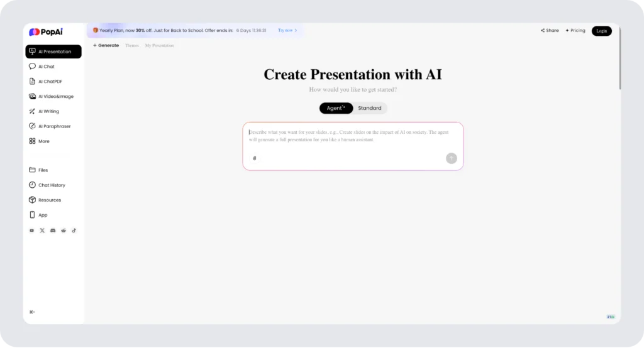The width and height of the screenshot is (644, 348).
Task: Click the PopAi logo
Action: pos(45,32)
